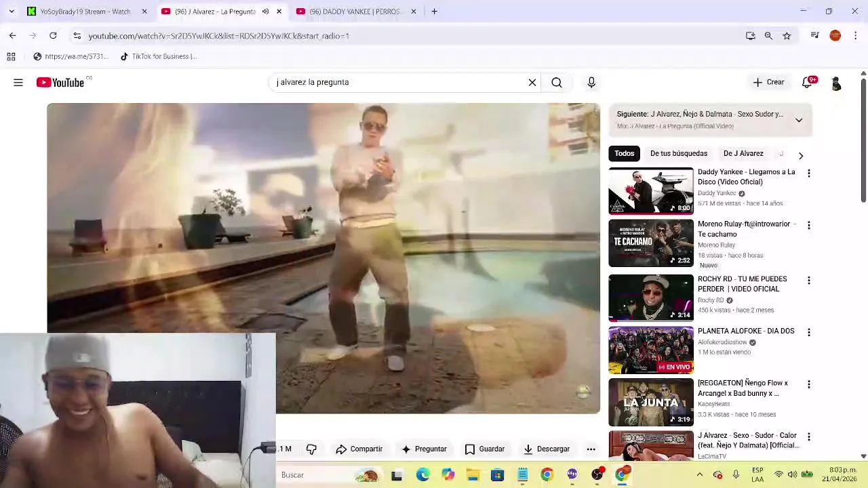Open the Preguntar AI assistant
The width and height of the screenshot is (868, 488).
pos(424,449)
